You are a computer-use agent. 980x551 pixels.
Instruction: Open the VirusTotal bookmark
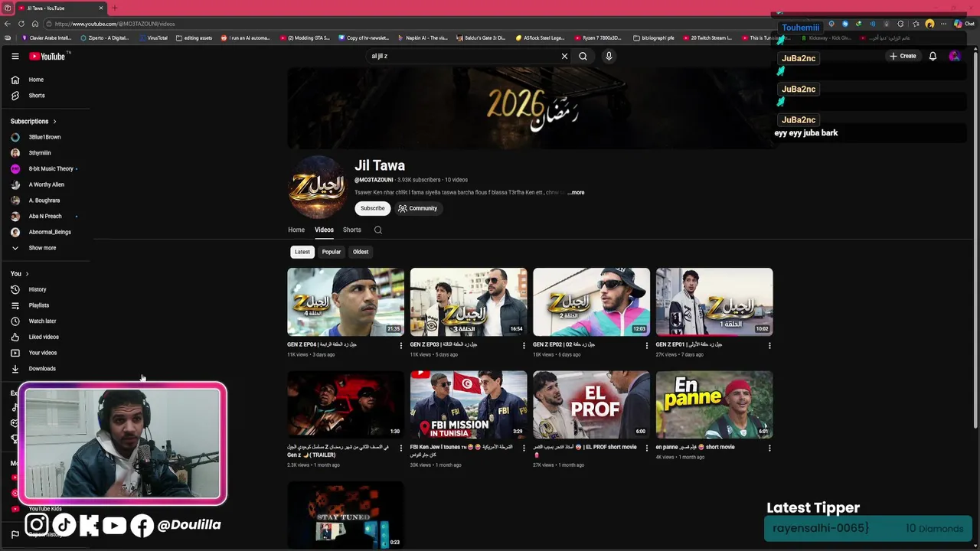point(153,37)
